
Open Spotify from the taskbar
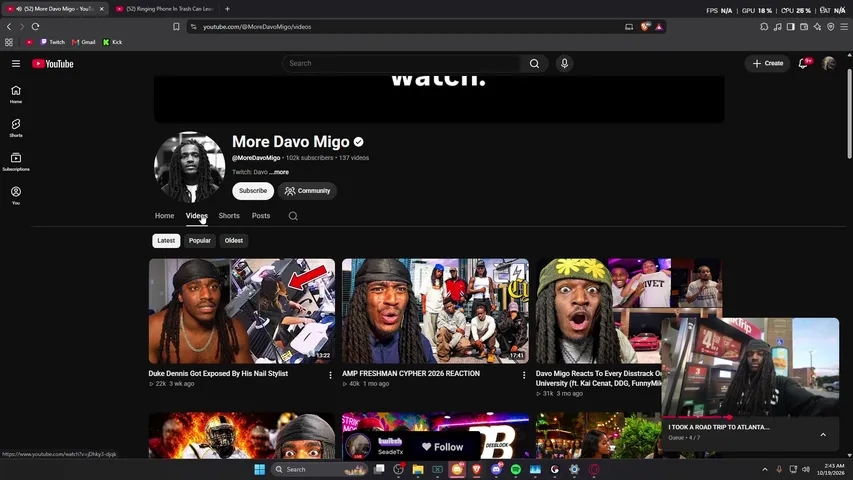pyautogui.click(x=516, y=469)
